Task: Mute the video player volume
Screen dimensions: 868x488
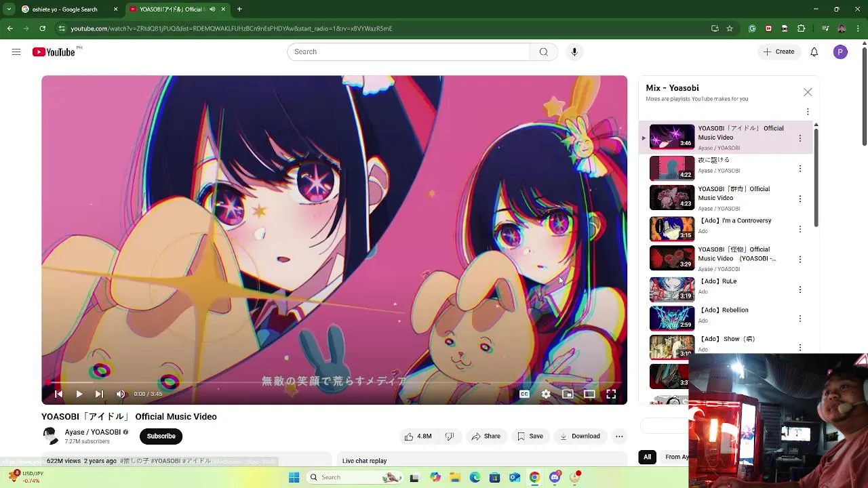Action: [121, 394]
